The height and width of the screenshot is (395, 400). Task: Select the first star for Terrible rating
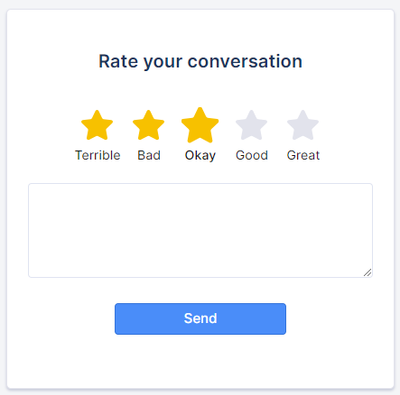(97, 125)
